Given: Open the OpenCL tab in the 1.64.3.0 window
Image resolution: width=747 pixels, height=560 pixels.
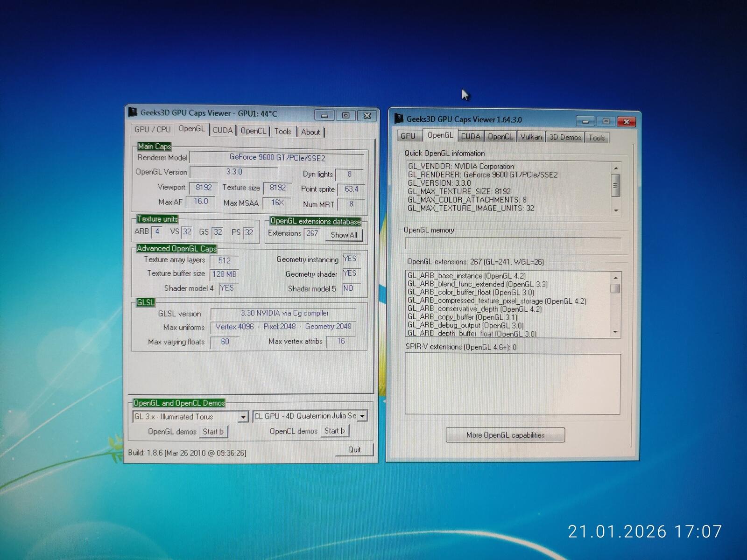Looking at the screenshot, I should tap(500, 137).
